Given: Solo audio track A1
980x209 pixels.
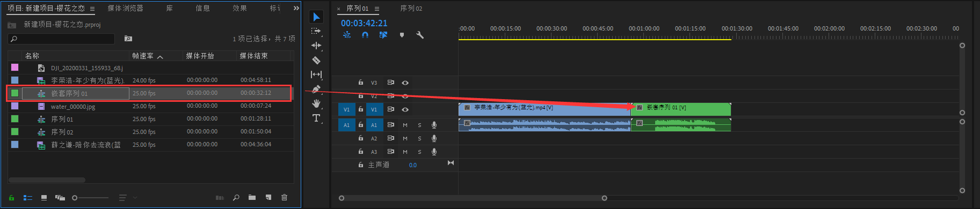Looking at the screenshot, I should [x=419, y=125].
